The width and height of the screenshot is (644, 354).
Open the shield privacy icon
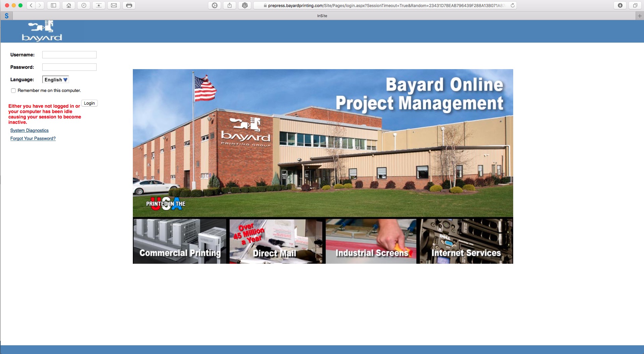point(245,5)
